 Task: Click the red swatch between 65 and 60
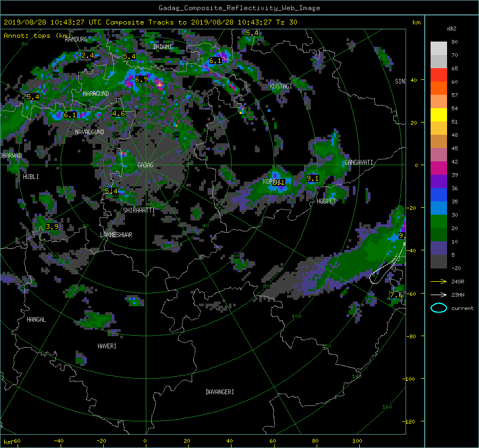pos(439,75)
